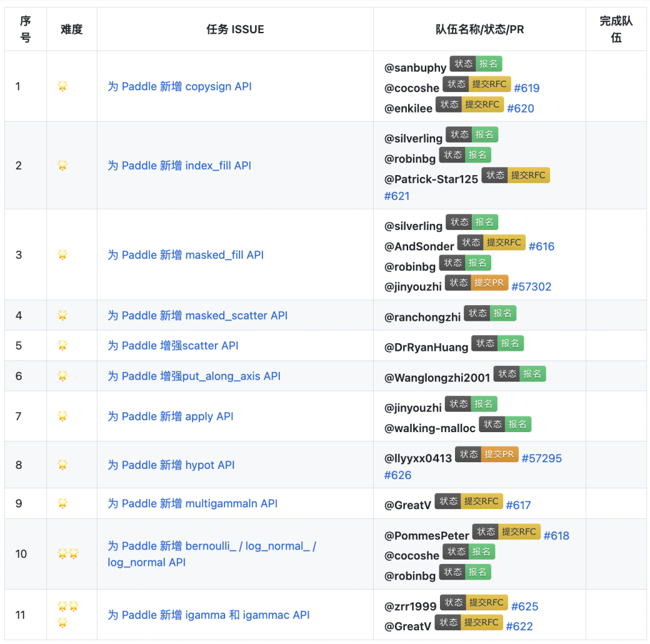The image size is (650, 644).
Task: Open the 为 Paddle 增强put_along_axis API issue
Action: 194,376
